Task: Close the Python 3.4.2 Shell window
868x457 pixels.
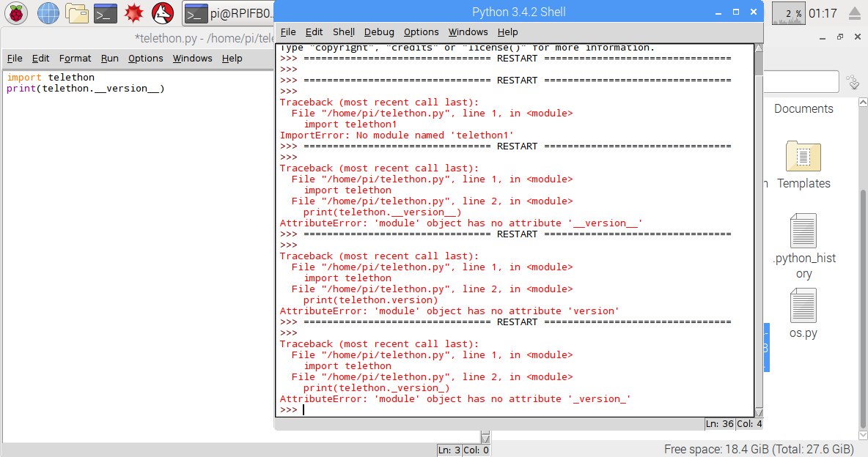Action: click(x=754, y=12)
